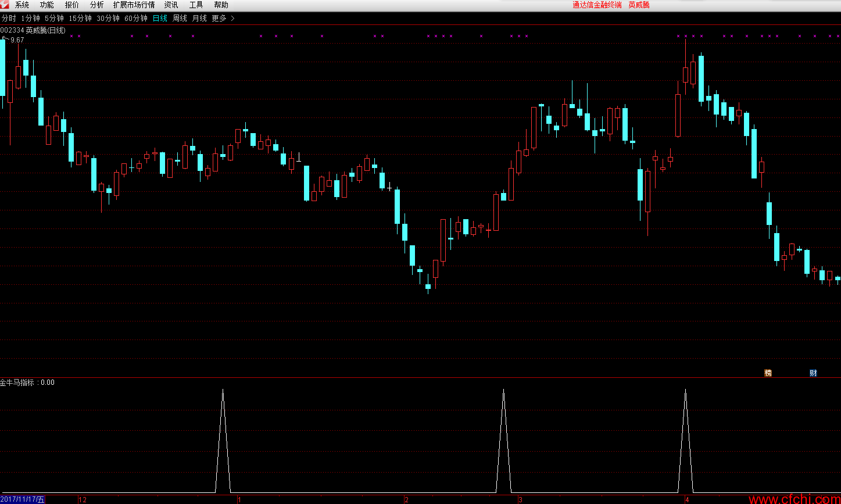Viewport: 841px width, 504px height.
Task: Switch to the 月线 monthly period
Action: (199, 18)
